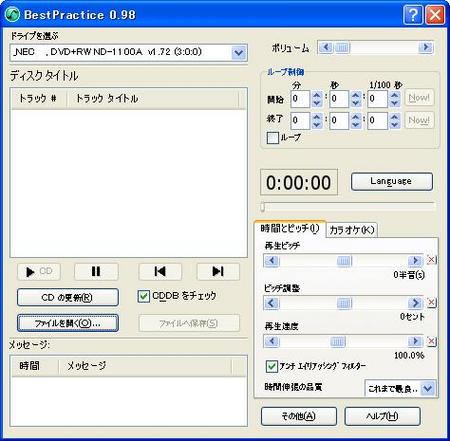Click トラック タイトル column header

(x=153, y=99)
